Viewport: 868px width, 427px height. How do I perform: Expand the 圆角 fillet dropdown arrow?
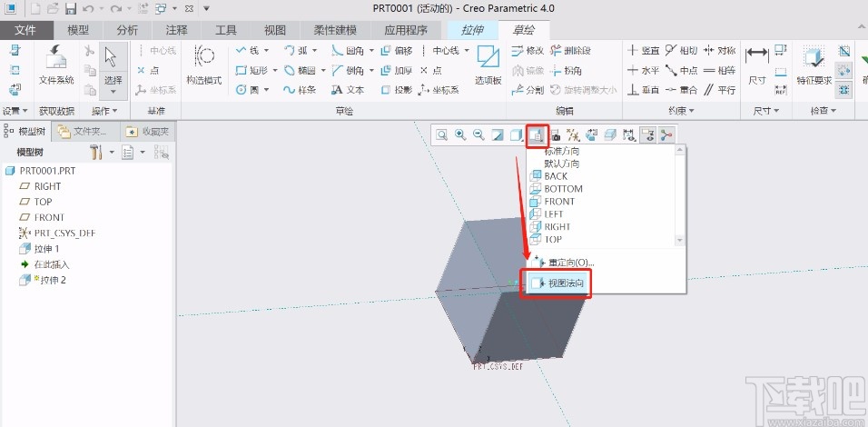(370, 50)
